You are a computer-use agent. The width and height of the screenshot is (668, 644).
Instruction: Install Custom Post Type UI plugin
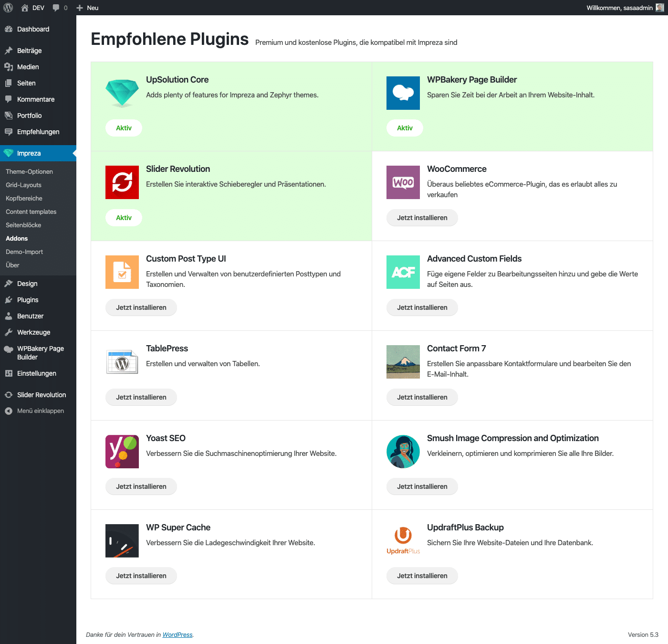coord(141,307)
